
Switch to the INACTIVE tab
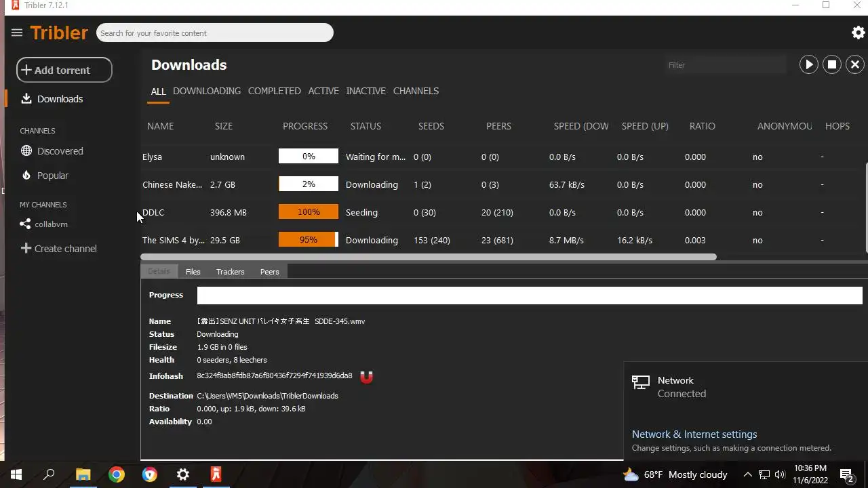pos(366,91)
